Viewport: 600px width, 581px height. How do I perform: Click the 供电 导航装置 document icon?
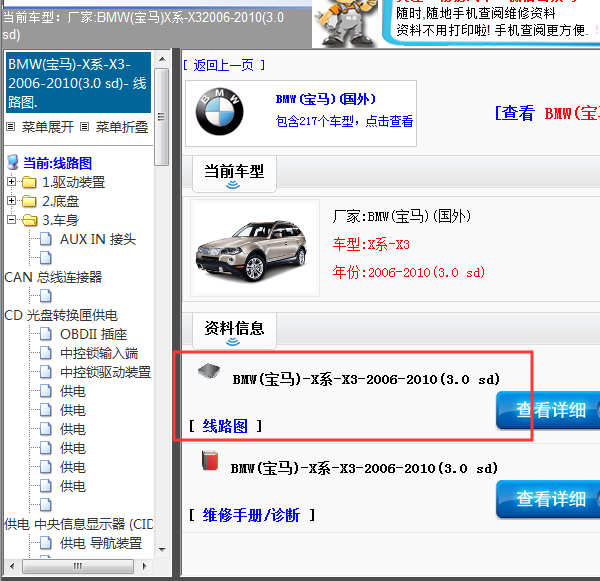[x=46, y=543]
